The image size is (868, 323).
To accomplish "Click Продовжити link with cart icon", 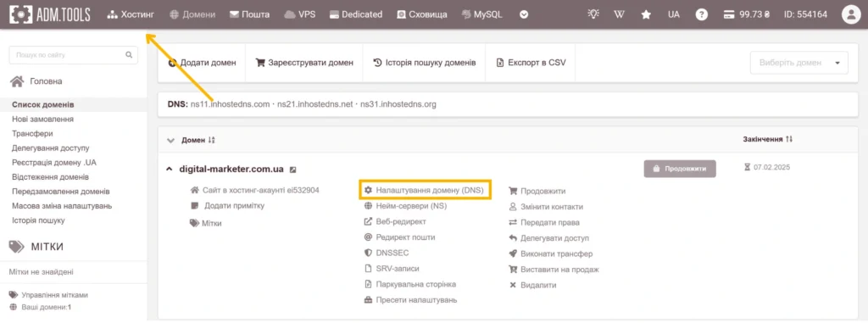I will [537, 191].
